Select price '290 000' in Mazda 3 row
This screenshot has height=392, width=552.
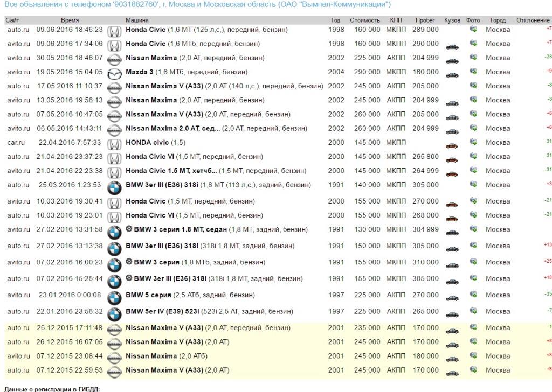pyautogui.click(x=367, y=72)
